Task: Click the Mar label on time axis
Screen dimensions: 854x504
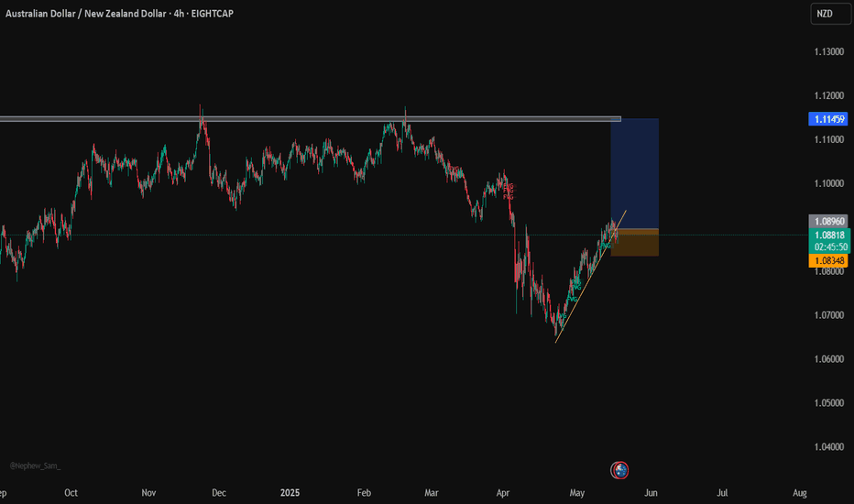Action: click(x=432, y=493)
